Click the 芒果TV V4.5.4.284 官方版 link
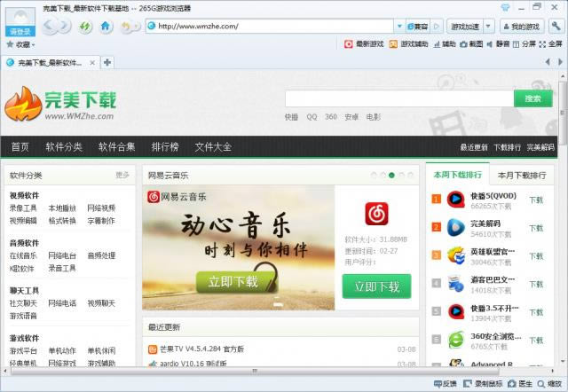 201,349
